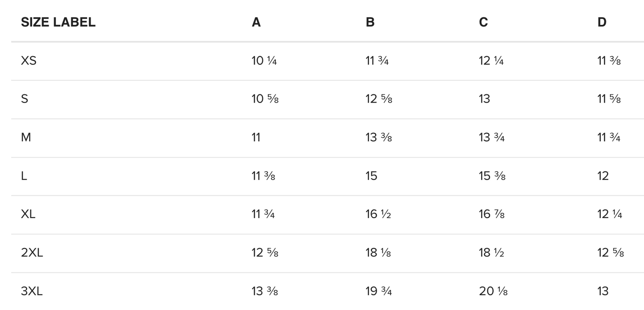
Task: Select the XS size row label
Action: pyautogui.click(x=29, y=61)
